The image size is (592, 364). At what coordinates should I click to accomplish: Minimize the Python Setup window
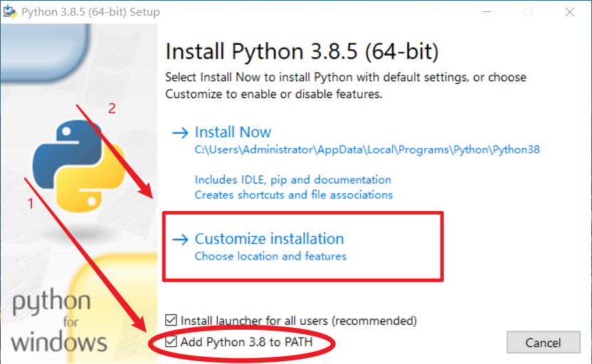(x=486, y=12)
